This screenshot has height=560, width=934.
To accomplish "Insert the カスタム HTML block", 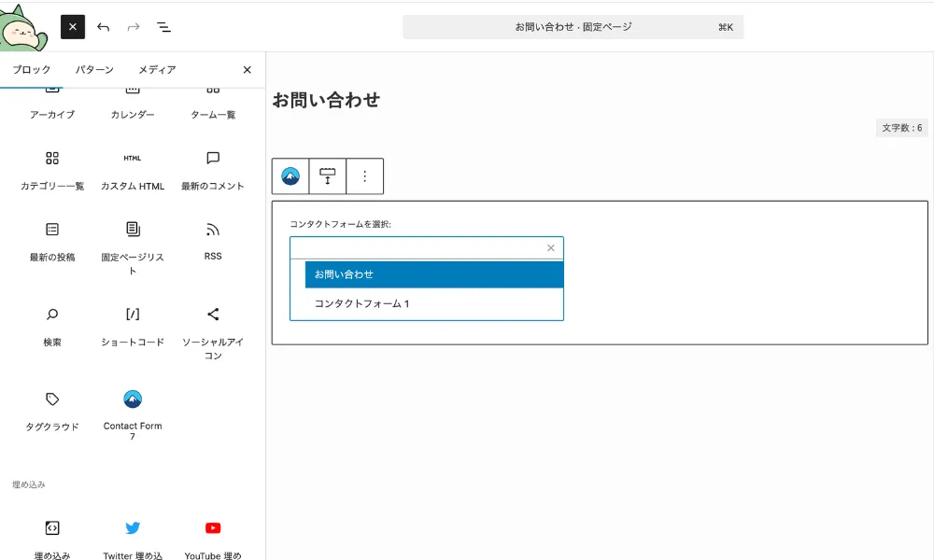I will (x=132, y=159).
